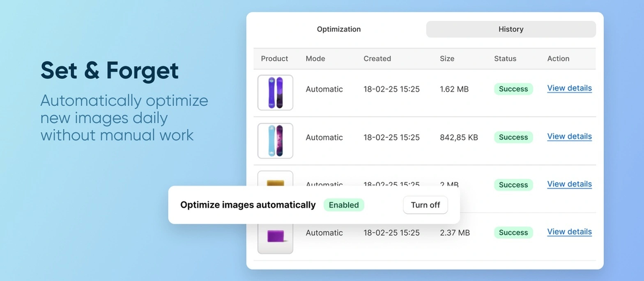
Task: Open View details for the 2.37 MB row
Action: pos(569,232)
